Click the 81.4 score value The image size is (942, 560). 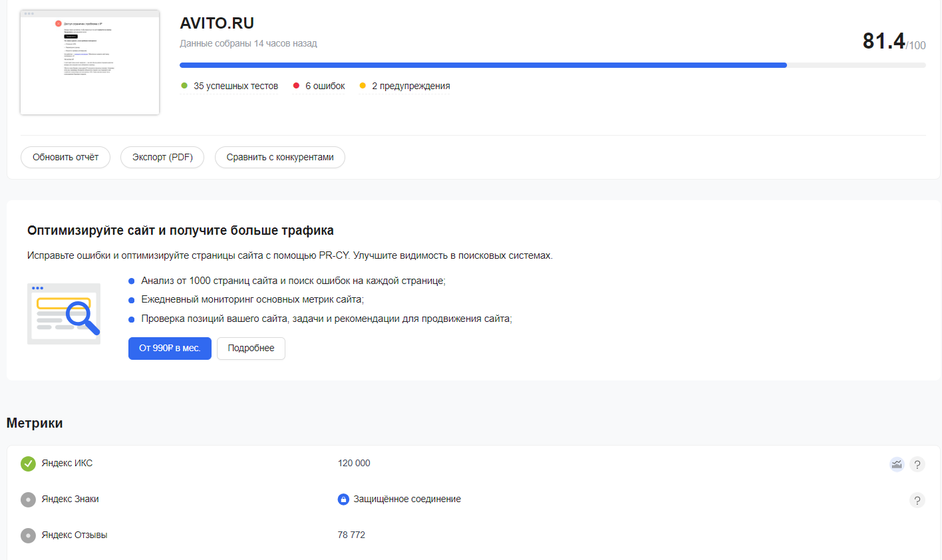(x=884, y=41)
